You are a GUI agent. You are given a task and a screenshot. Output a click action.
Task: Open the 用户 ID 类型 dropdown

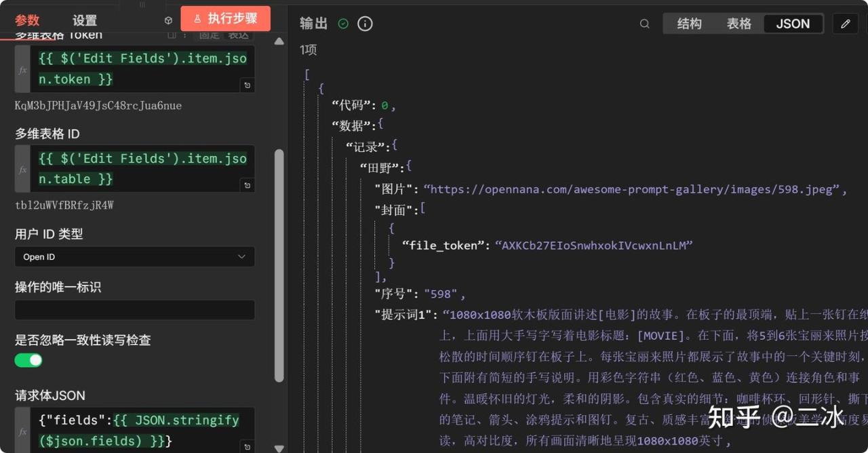pos(134,257)
